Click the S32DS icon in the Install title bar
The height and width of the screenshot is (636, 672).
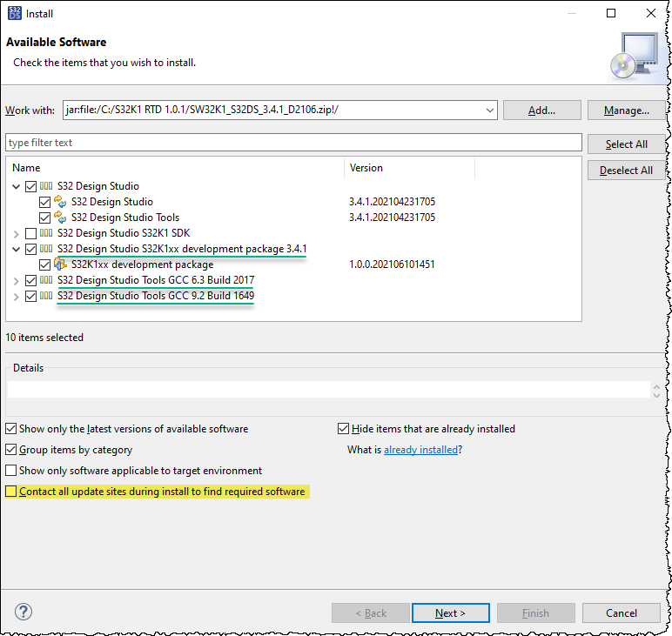tap(14, 13)
